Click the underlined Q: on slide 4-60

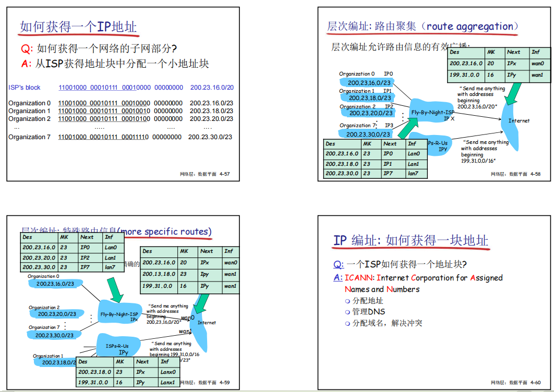point(339,264)
